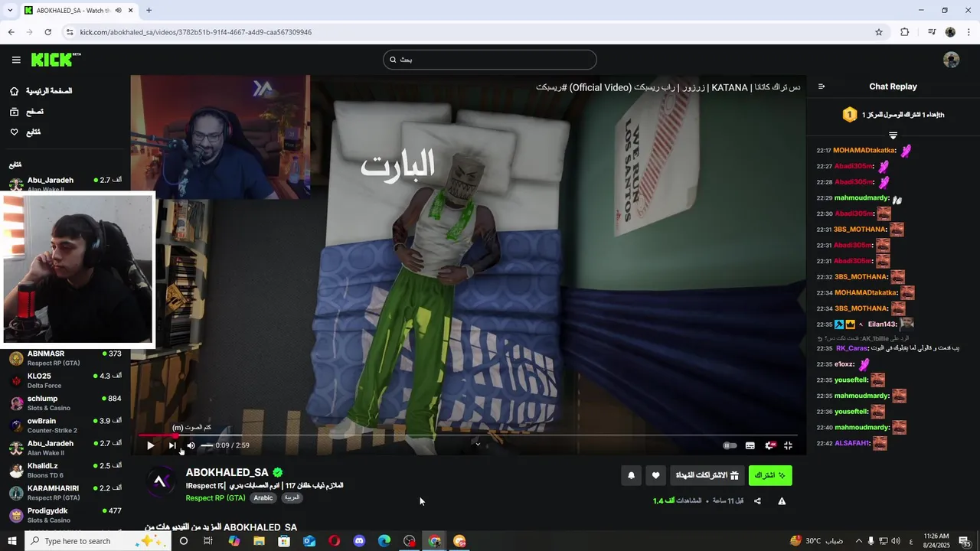Screen dimensions: 980x551
Task: Expand the chevron in the player bar
Action: (x=478, y=444)
